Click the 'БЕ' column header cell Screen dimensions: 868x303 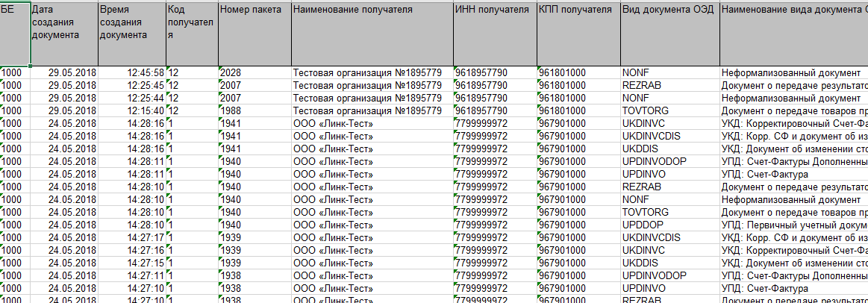pyautogui.click(x=15, y=34)
